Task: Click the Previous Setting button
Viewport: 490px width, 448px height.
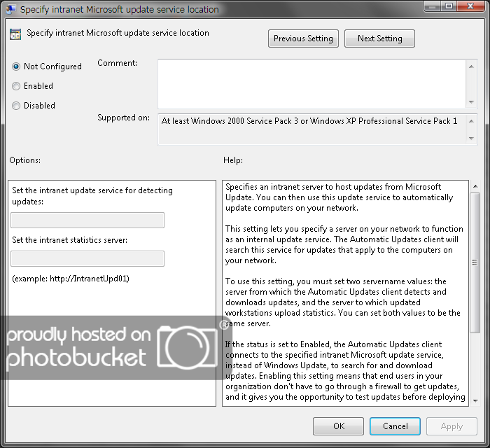Action: (303, 38)
